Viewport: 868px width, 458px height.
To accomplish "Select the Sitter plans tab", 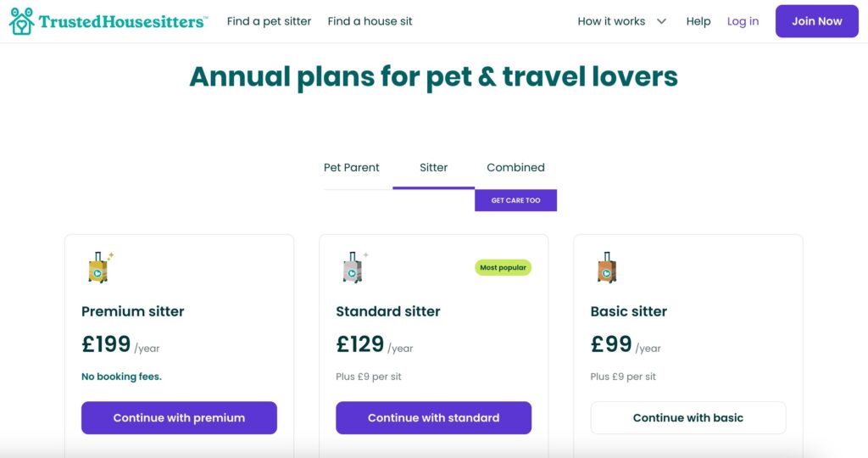I will click(x=433, y=167).
